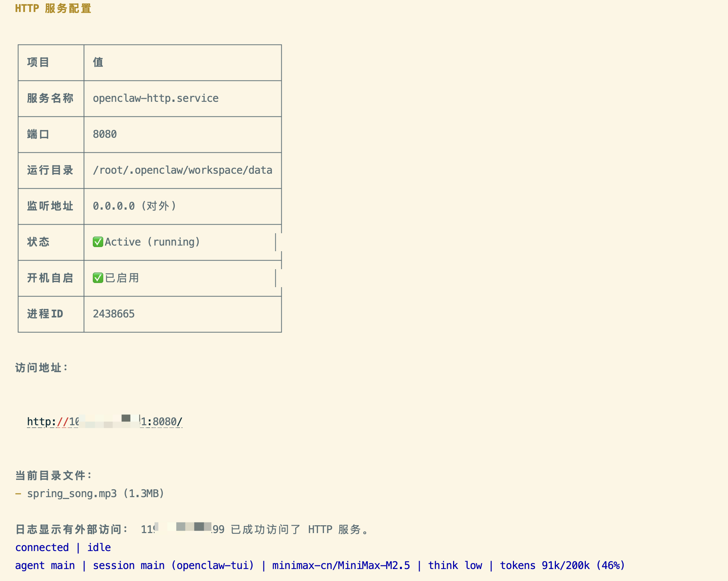Screen dimensions: 728x581
Task: Click the tokens 91k/200k (46%) indicator
Action: (562, 565)
